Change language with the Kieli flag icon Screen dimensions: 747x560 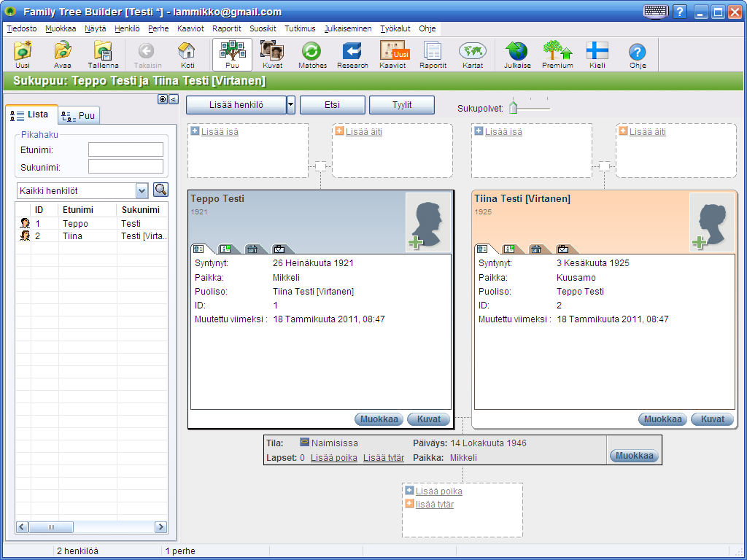click(597, 55)
